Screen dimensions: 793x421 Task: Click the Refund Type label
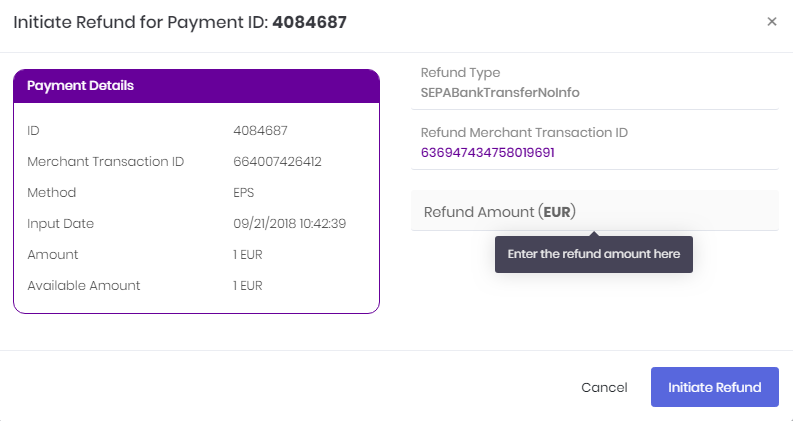tap(460, 73)
